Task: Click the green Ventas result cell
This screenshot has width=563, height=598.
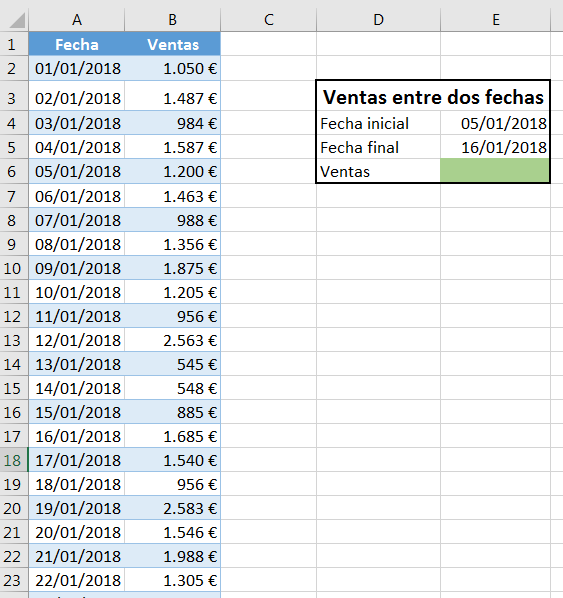Action: pos(495,171)
